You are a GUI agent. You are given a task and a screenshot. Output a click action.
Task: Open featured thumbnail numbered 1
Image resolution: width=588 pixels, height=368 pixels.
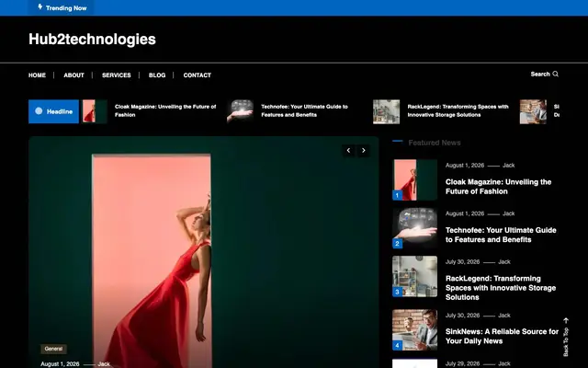(414, 180)
